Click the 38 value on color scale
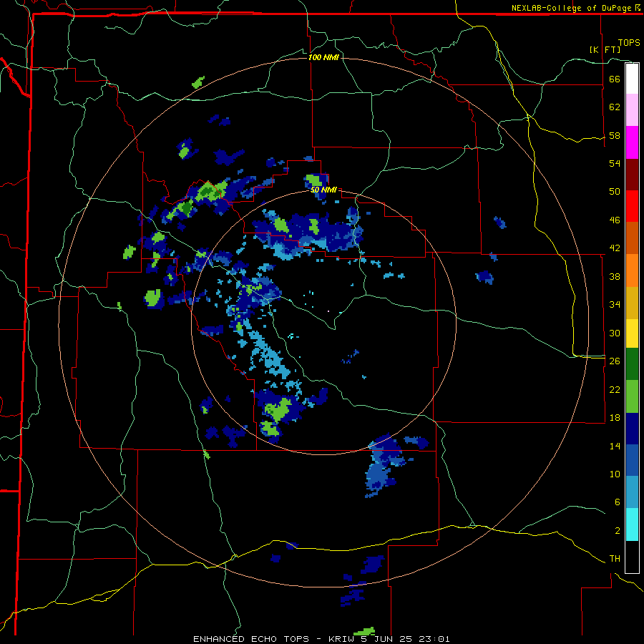The image size is (644, 644). [615, 276]
